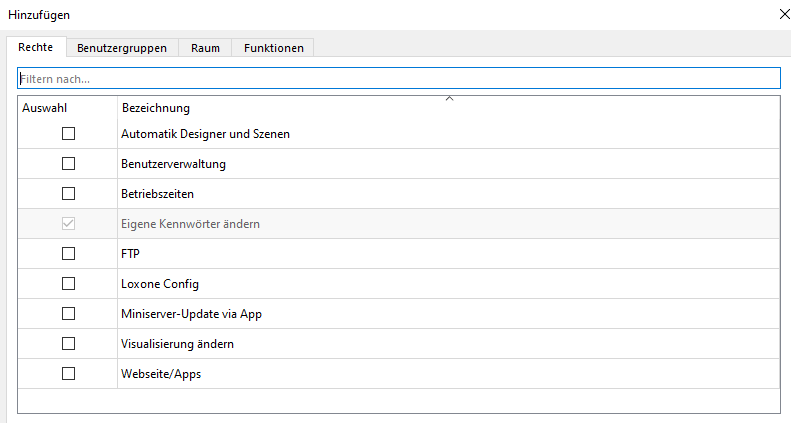Check the Automatik Designer und Szenen checkbox
791x423 pixels.
(x=69, y=133)
